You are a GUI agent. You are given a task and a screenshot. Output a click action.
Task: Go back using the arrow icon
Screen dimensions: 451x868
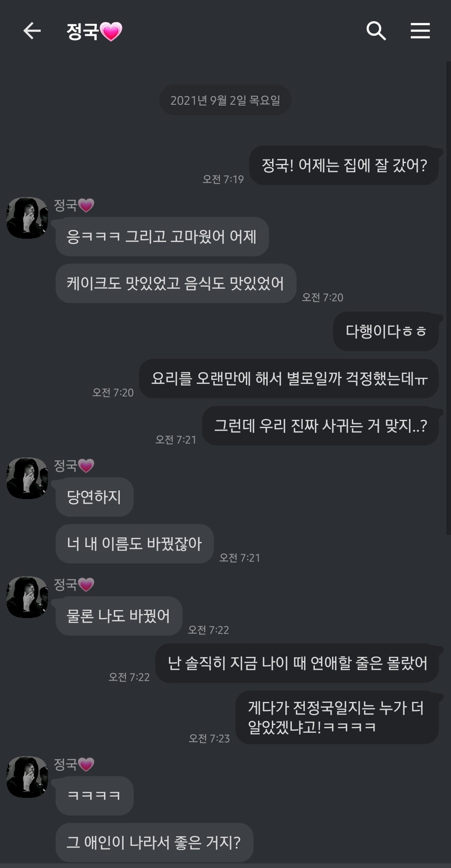point(32,31)
